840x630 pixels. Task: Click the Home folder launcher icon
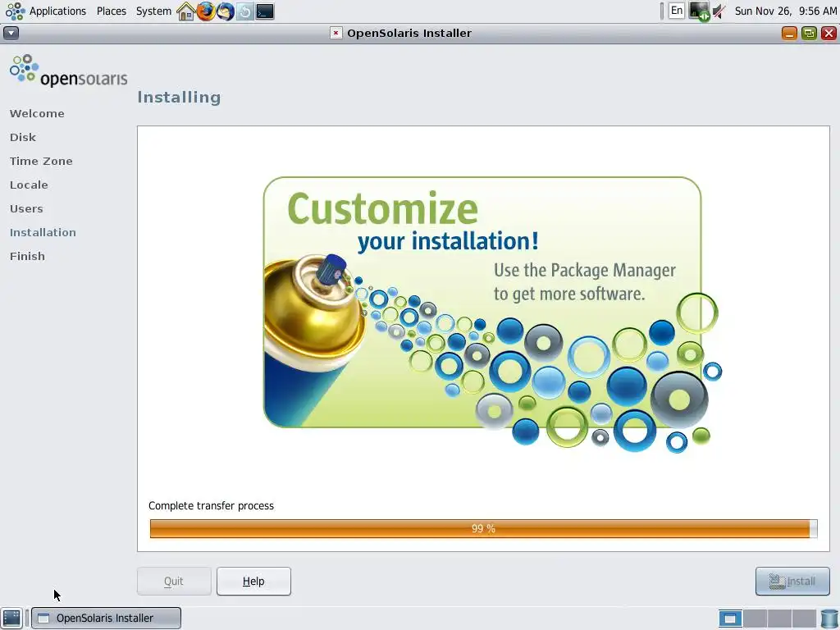click(185, 11)
